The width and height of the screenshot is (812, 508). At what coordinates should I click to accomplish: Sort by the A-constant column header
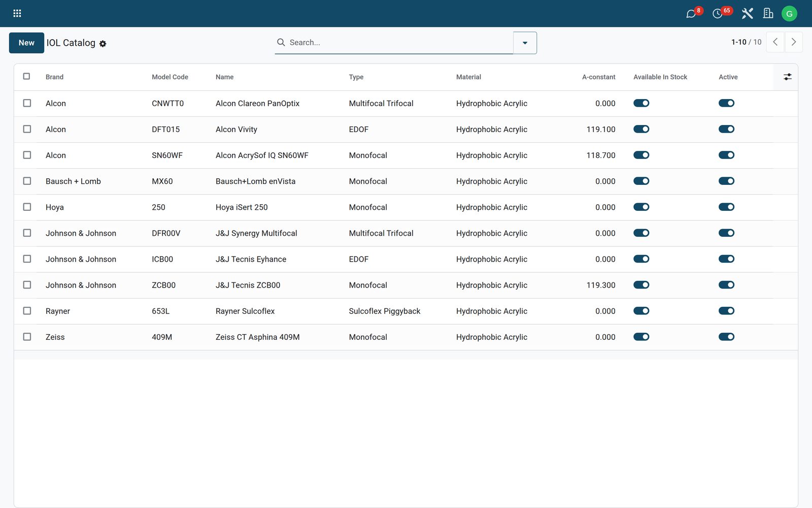(598, 77)
